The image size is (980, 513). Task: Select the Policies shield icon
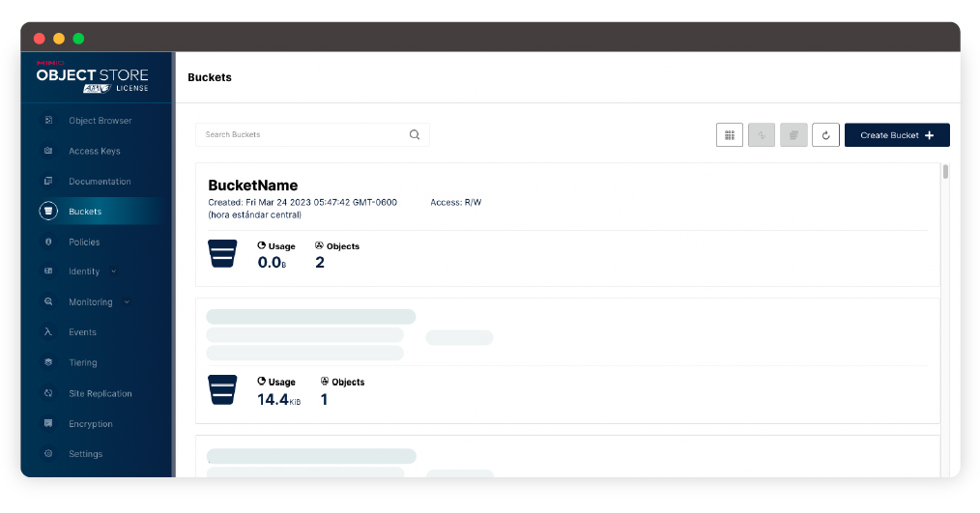point(48,242)
